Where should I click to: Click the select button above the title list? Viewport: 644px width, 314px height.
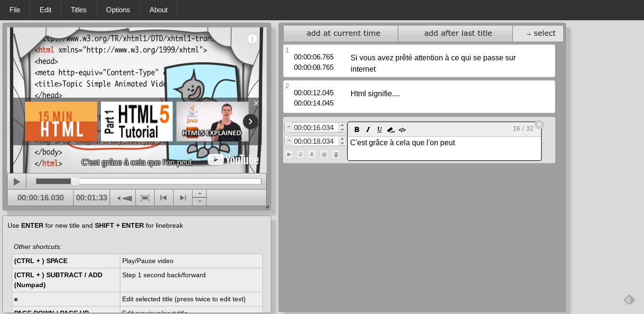pyautogui.click(x=538, y=33)
